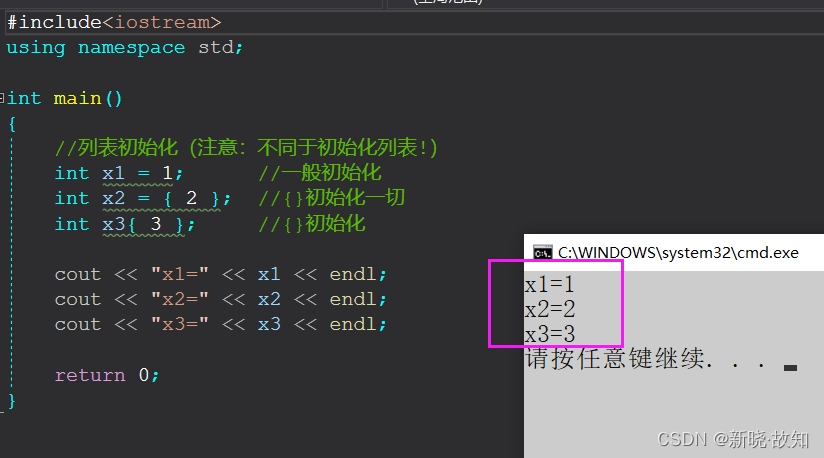Click variable x1 in its declaration
This screenshot has height=458, width=824.
[x=114, y=173]
